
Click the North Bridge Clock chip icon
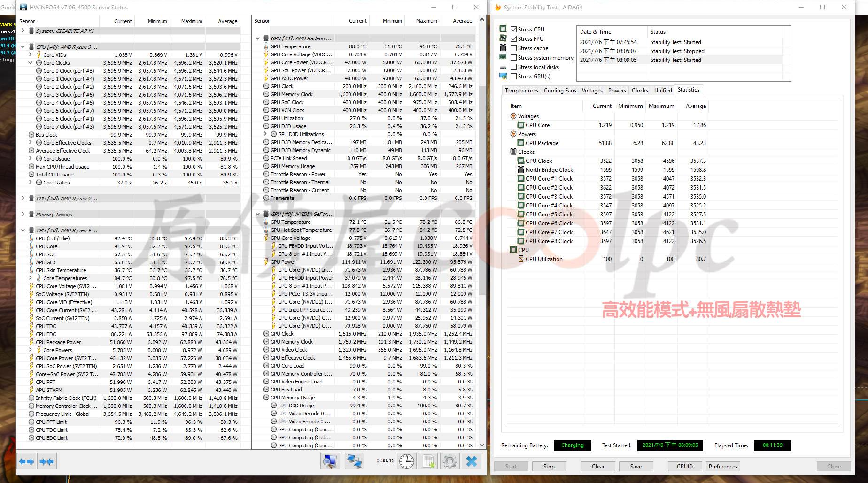[x=521, y=169]
